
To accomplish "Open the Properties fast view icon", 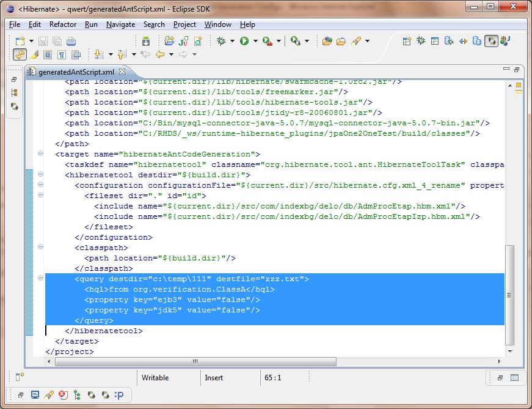I will pos(120,395).
